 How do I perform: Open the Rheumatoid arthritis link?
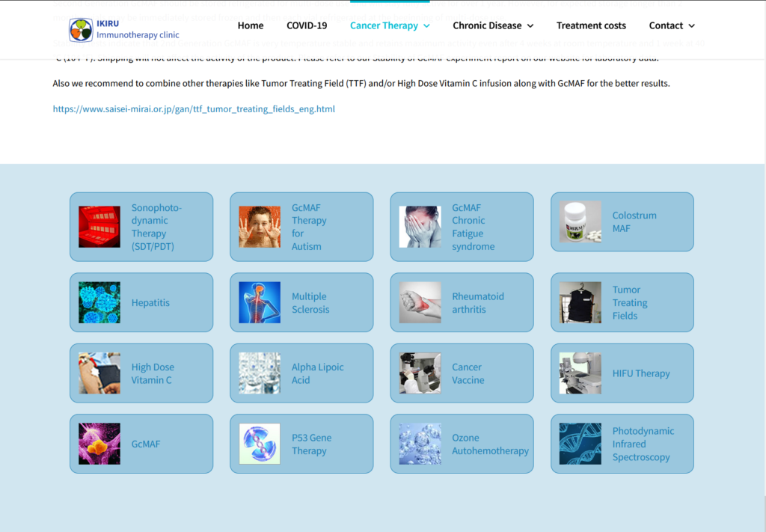pyautogui.click(x=478, y=302)
